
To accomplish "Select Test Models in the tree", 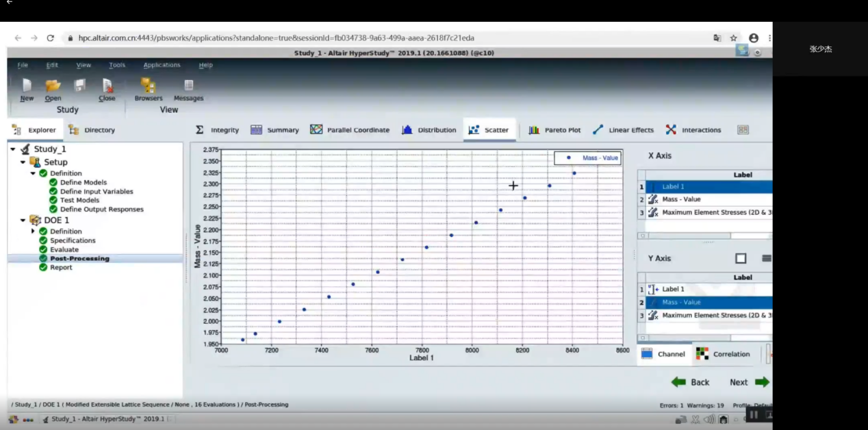I will point(79,201).
